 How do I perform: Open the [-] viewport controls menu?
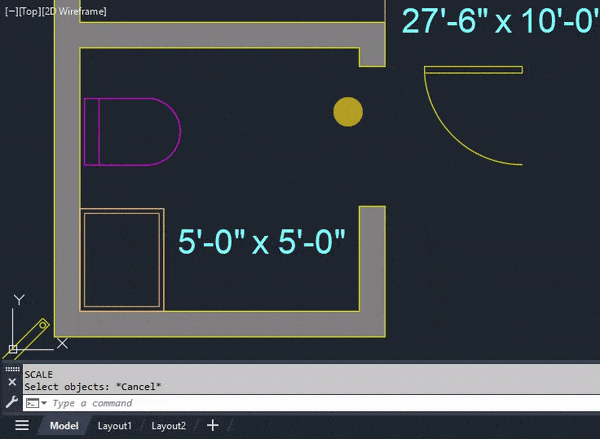pos(12,11)
